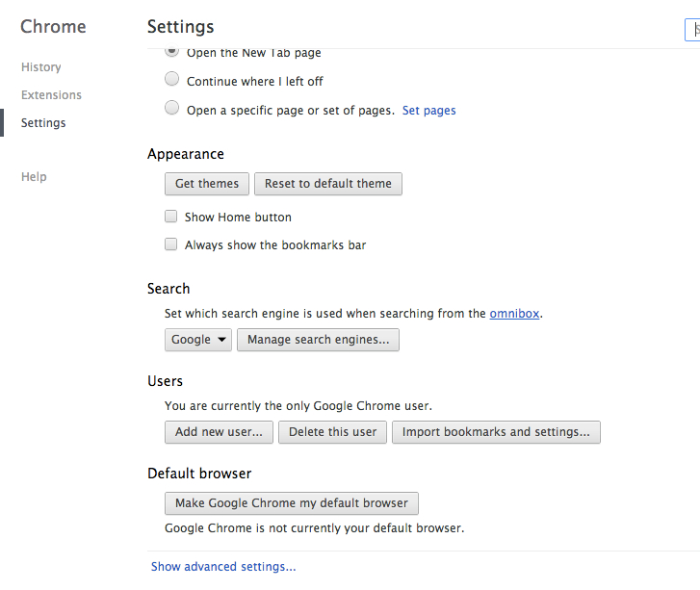The height and width of the screenshot is (590, 700).
Task: Click Add new user button
Action: 219,432
